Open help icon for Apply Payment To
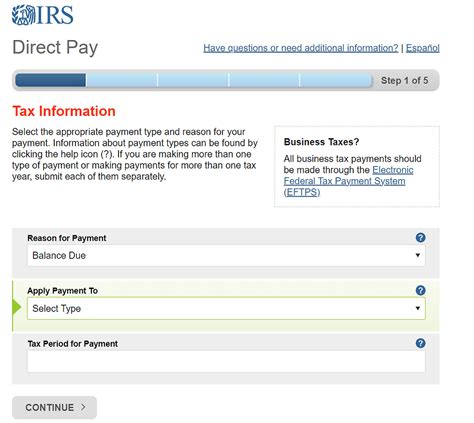474x423 pixels. pos(420,290)
